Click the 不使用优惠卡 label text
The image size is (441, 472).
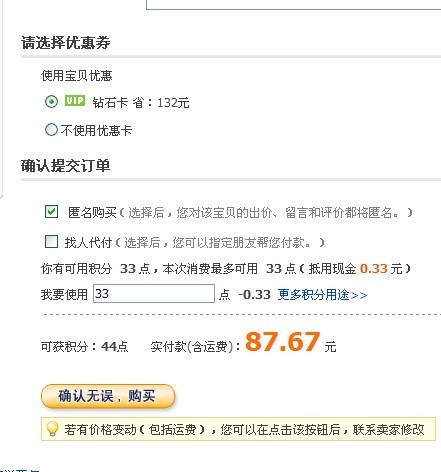tap(96, 130)
